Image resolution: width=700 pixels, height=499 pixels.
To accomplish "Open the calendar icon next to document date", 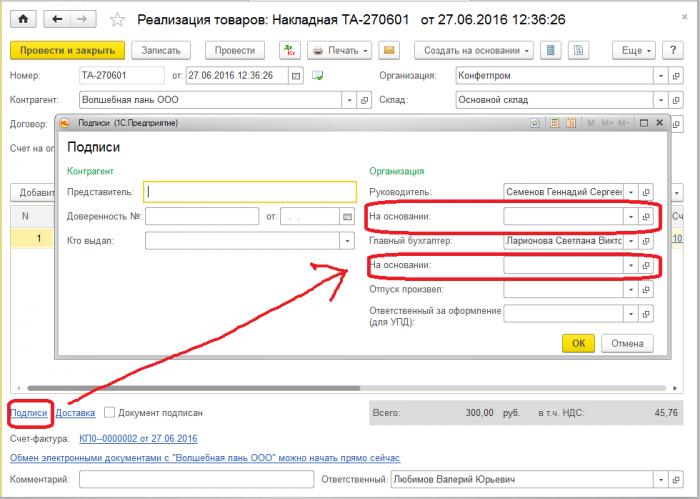I will click(296, 76).
